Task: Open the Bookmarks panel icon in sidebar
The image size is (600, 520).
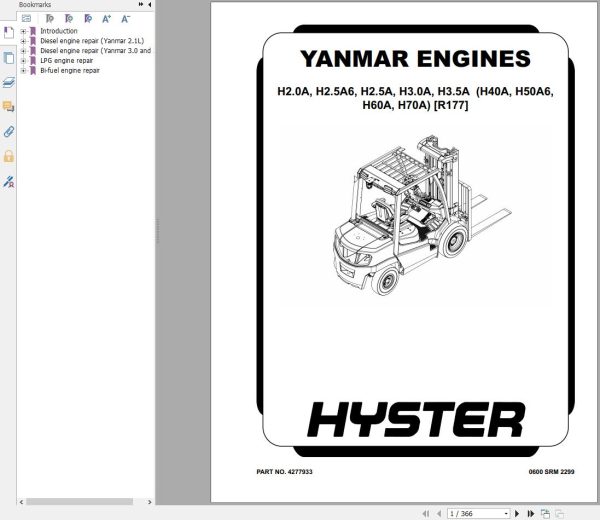Action: (8, 33)
